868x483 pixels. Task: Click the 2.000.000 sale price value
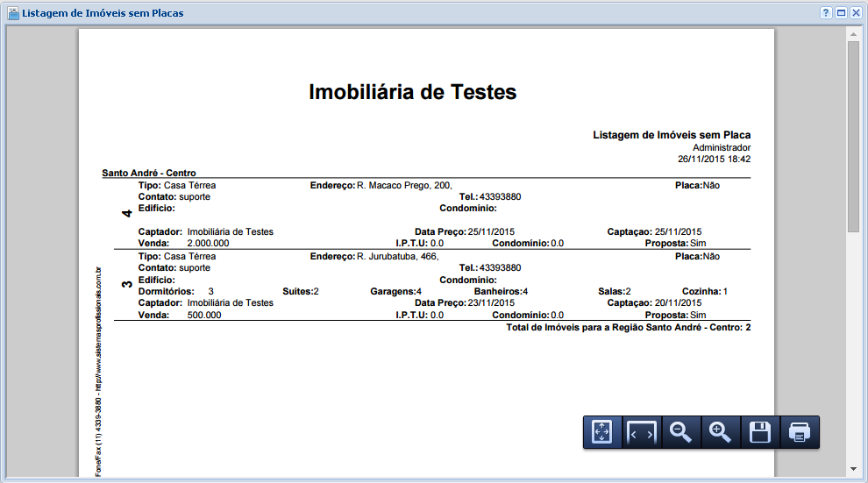click(x=208, y=243)
